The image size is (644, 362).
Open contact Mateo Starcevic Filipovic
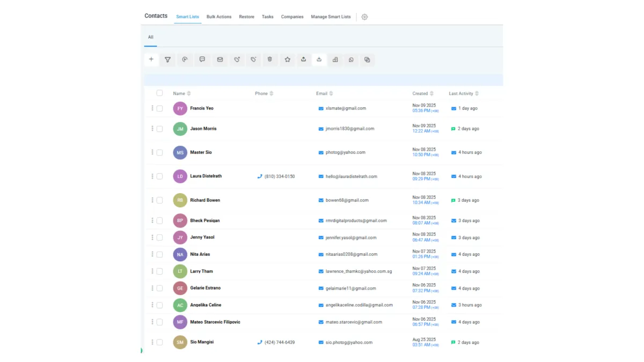click(x=215, y=322)
